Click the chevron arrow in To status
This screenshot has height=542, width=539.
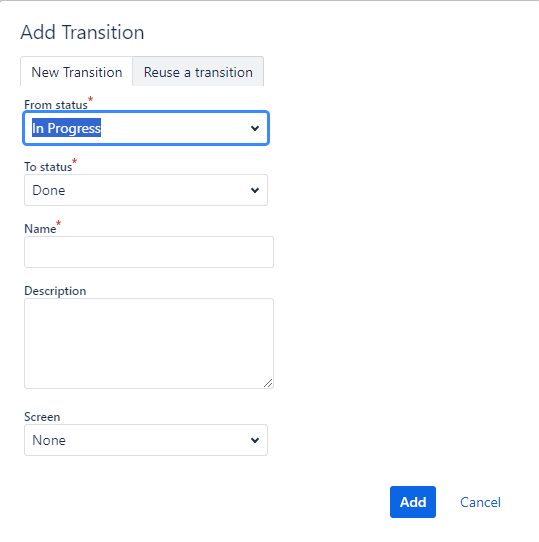(255, 190)
